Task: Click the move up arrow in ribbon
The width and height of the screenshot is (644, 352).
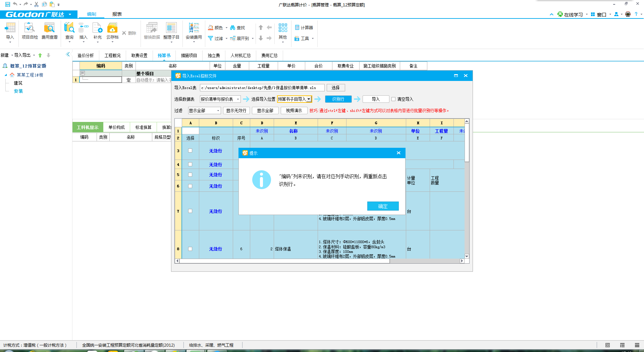Action: (x=261, y=28)
